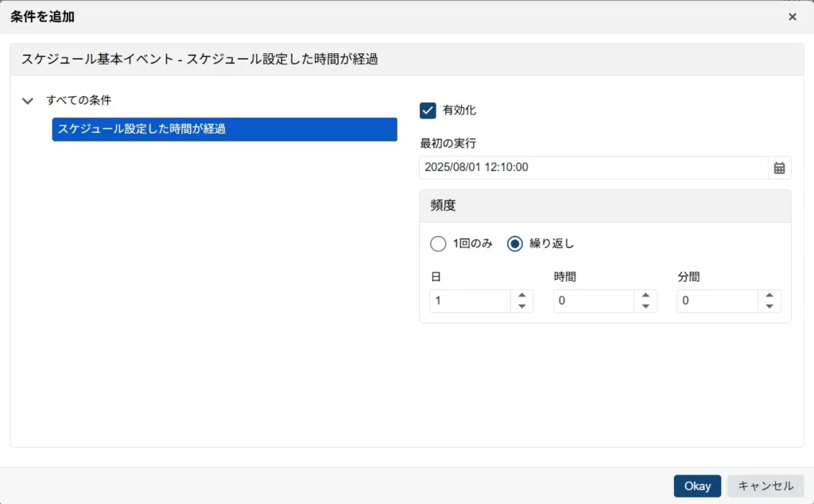The height and width of the screenshot is (504, 814).
Task: Lower the 分間 value with down arrow
Action: click(769, 307)
